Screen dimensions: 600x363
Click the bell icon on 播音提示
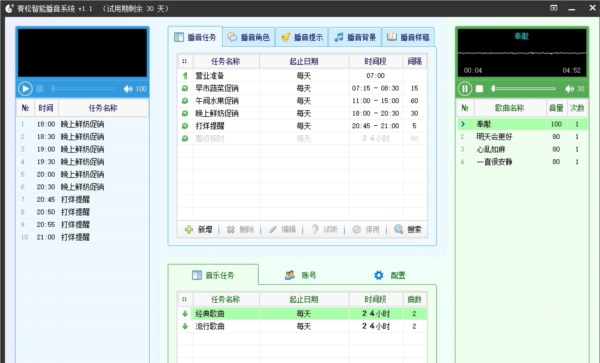coord(285,37)
